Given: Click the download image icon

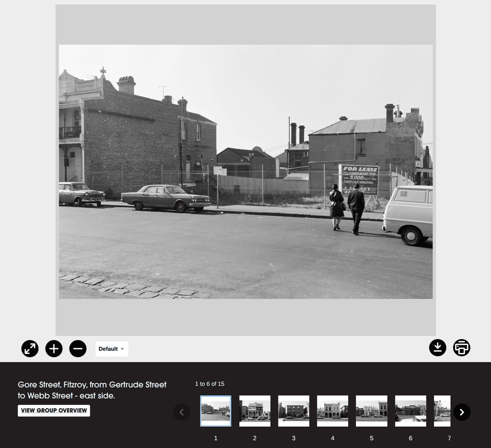Looking at the screenshot, I should 437,348.
